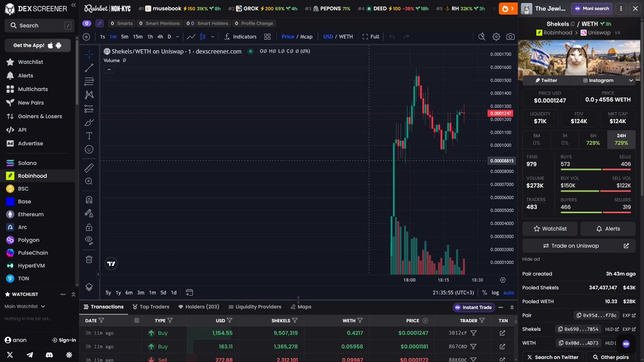
Task: Open the Discord icon in sidebar footer
Action: [x=49, y=354]
